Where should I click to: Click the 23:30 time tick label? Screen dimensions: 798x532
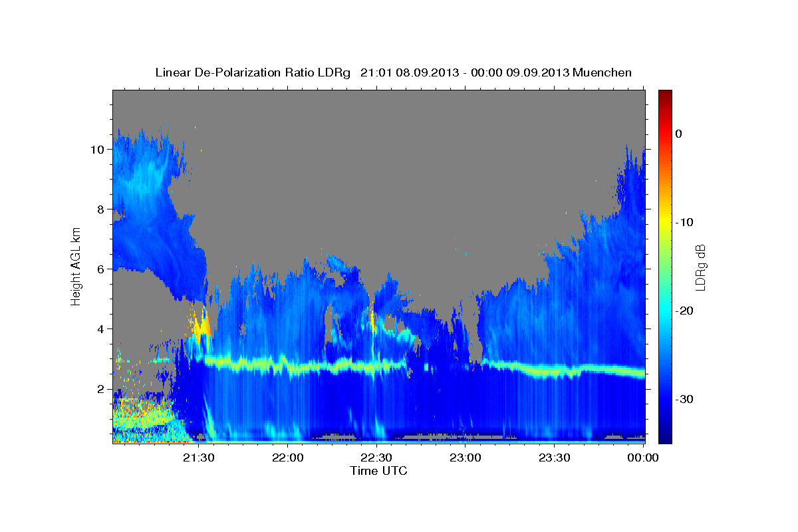[555, 458]
